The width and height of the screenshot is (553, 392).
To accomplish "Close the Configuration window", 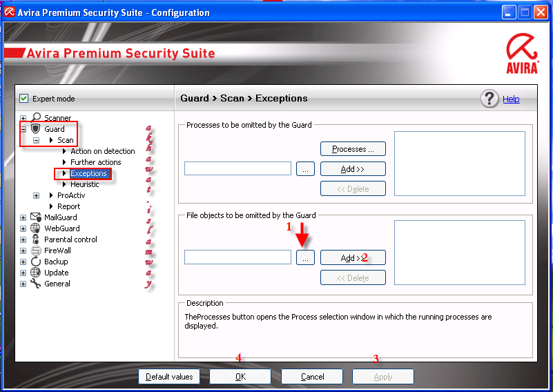I will click(541, 12).
